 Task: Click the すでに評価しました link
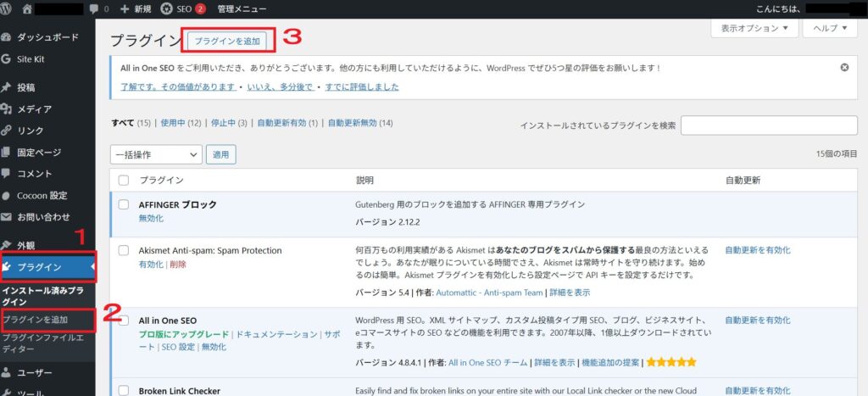point(361,87)
